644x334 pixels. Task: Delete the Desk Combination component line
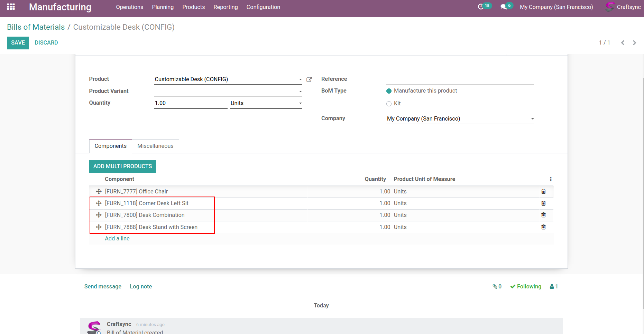point(543,215)
